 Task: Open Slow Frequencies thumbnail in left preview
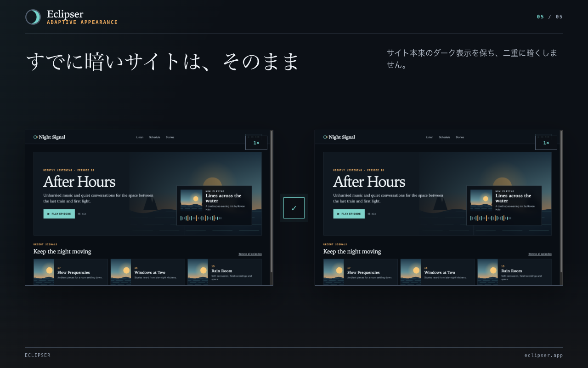44,272
